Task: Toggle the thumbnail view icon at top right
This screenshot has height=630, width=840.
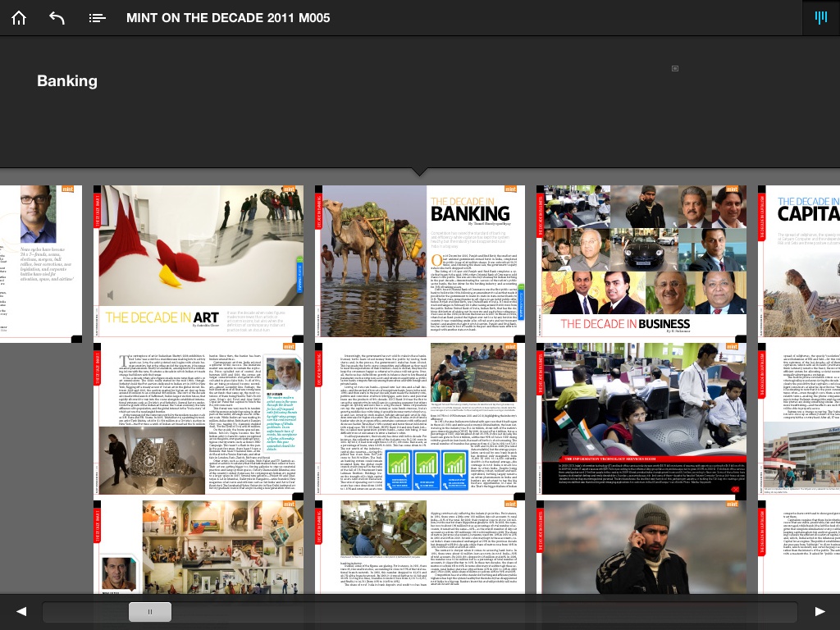Action: pos(820,18)
